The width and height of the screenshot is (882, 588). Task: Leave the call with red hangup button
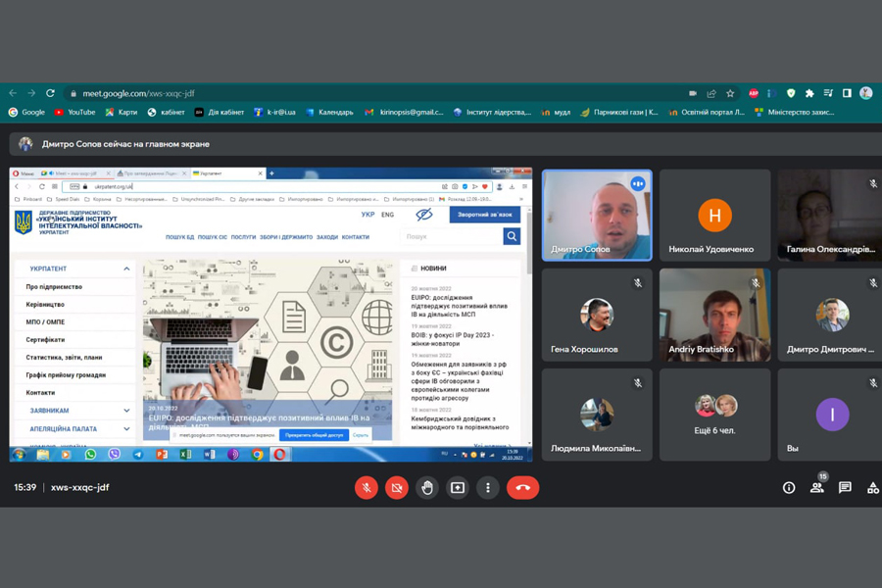point(522,488)
